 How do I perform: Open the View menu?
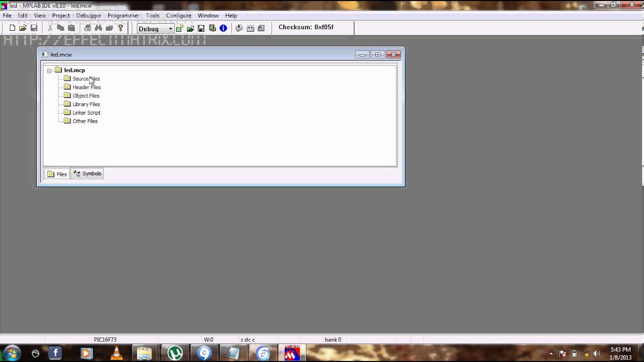click(x=40, y=16)
